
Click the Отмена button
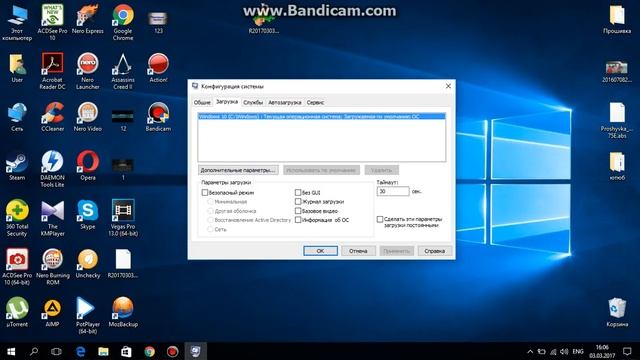(358, 251)
